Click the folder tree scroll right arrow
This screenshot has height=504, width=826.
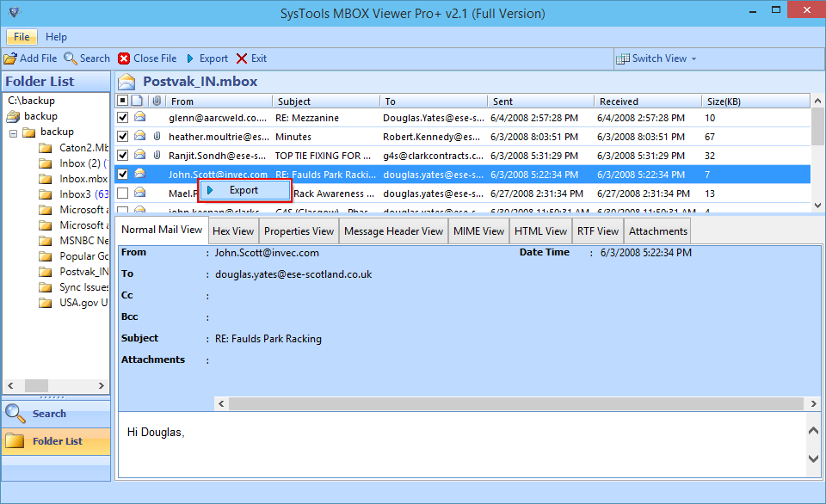(102, 385)
